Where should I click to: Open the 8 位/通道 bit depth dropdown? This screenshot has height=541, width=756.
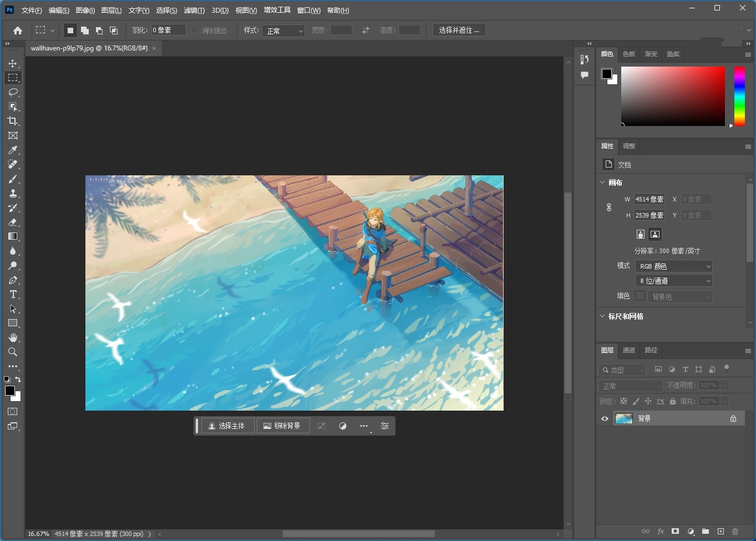673,281
